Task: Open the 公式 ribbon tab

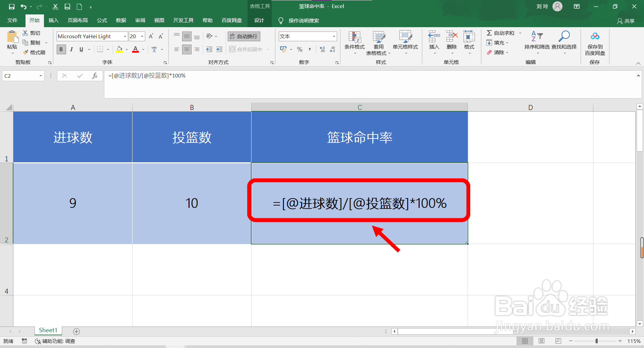Action: pos(102,20)
